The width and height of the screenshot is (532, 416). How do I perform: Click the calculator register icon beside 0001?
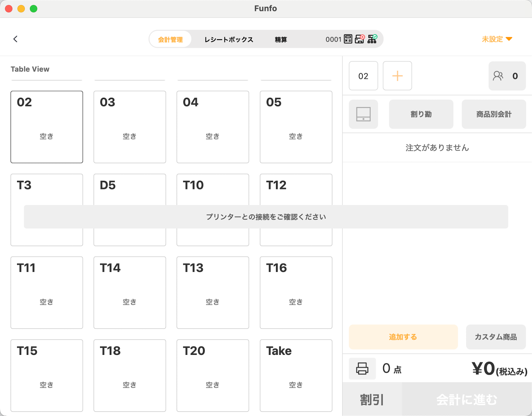click(x=348, y=39)
